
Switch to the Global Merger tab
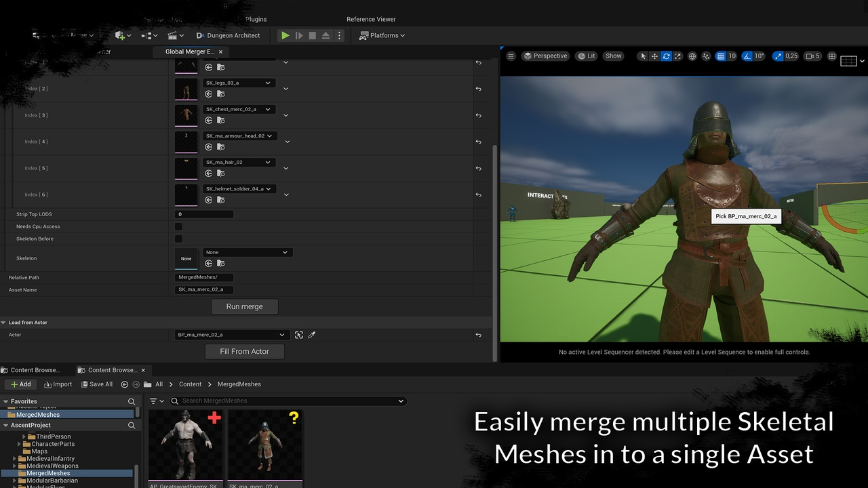189,52
